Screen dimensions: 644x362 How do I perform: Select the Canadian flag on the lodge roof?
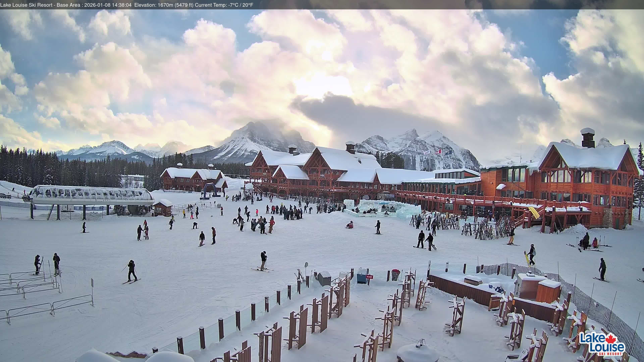point(439,152)
